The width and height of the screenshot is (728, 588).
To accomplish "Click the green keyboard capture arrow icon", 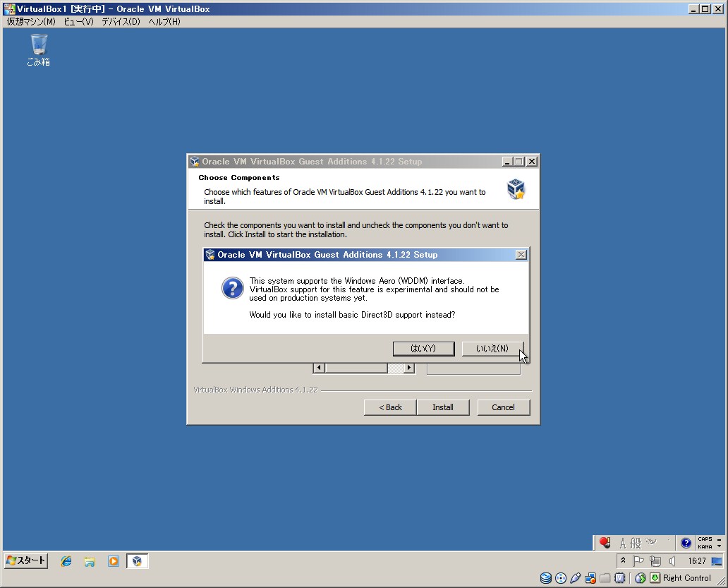I will [x=655, y=578].
